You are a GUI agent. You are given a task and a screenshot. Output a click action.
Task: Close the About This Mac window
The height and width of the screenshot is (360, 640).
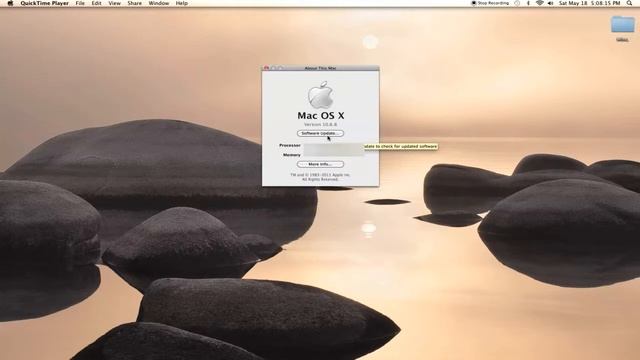[267, 68]
